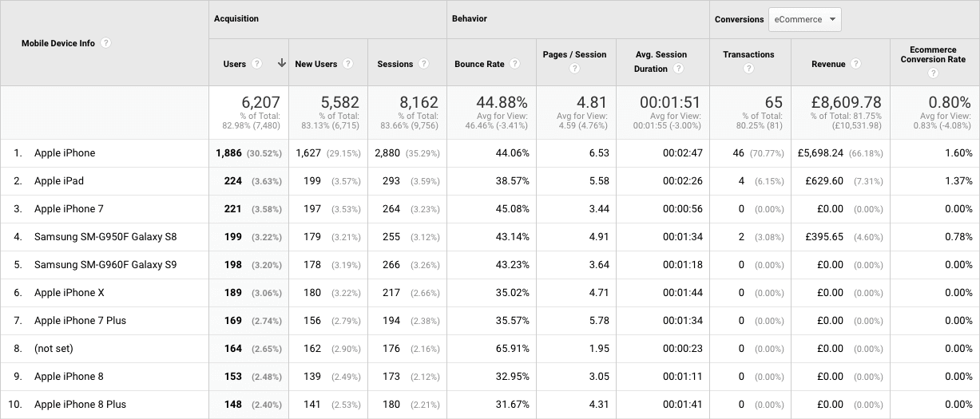Open help icon beside Users column

(256, 64)
